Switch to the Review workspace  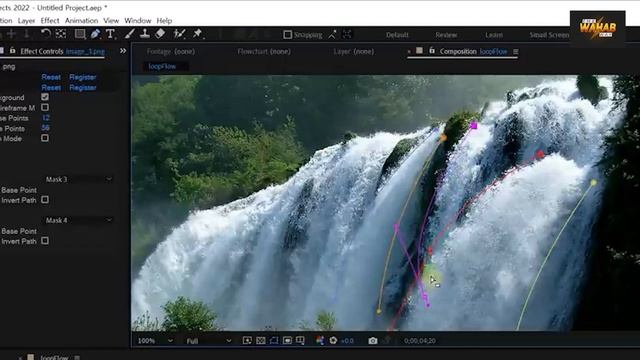click(446, 35)
